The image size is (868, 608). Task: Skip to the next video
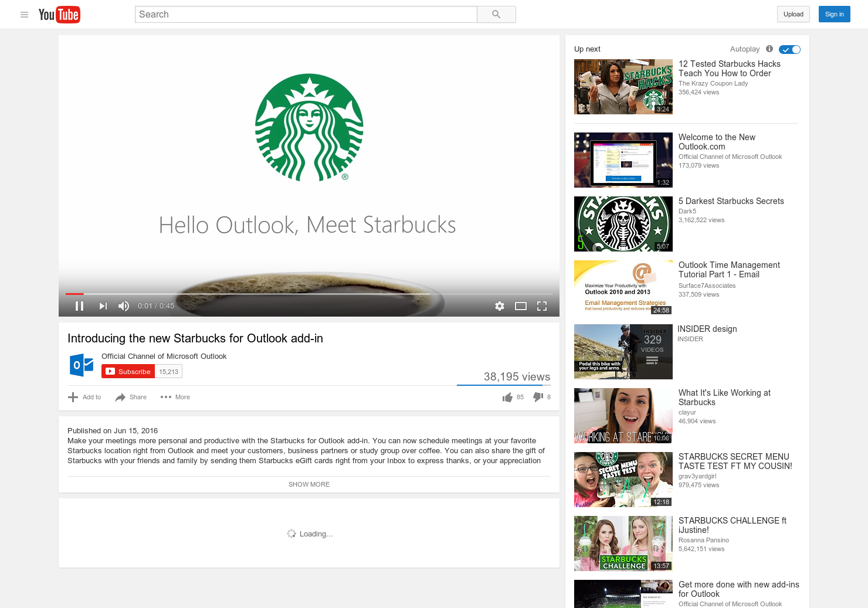(x=103, y=305)
